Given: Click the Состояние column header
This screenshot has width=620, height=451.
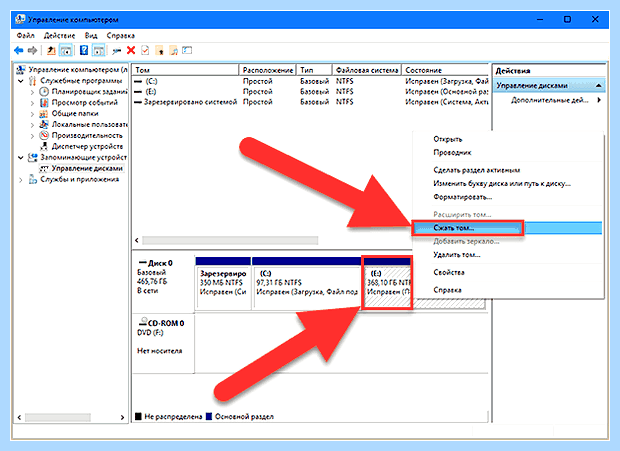Looking at the screenshot, I should 445,70.
